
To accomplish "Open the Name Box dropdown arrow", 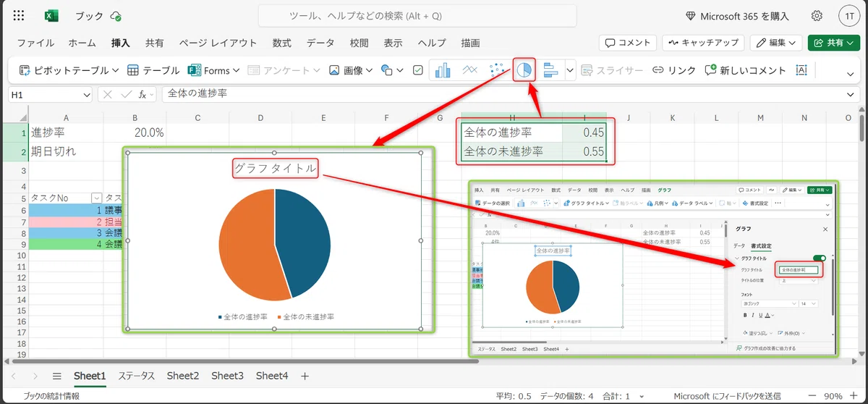I will (x=87, y=94).
